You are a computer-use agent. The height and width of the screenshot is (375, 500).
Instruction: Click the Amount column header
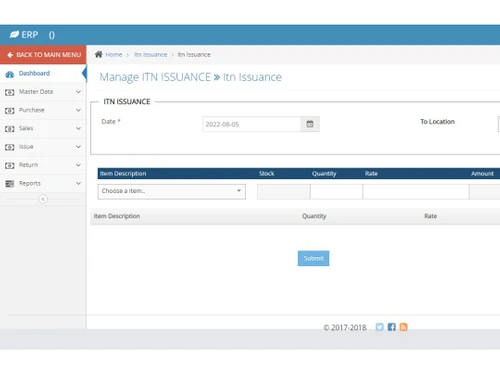point(482,173)
